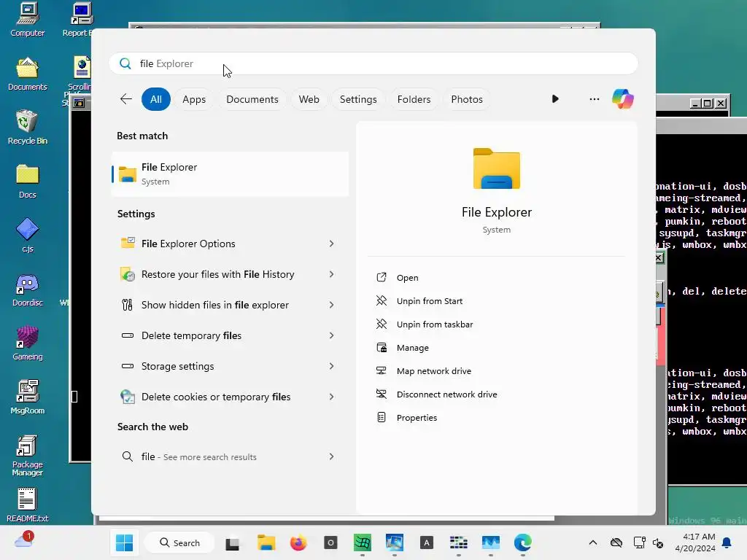The width and height of the screenshot is (747, 560).
Task: Click the search text field
Action: tap(373, 63)
